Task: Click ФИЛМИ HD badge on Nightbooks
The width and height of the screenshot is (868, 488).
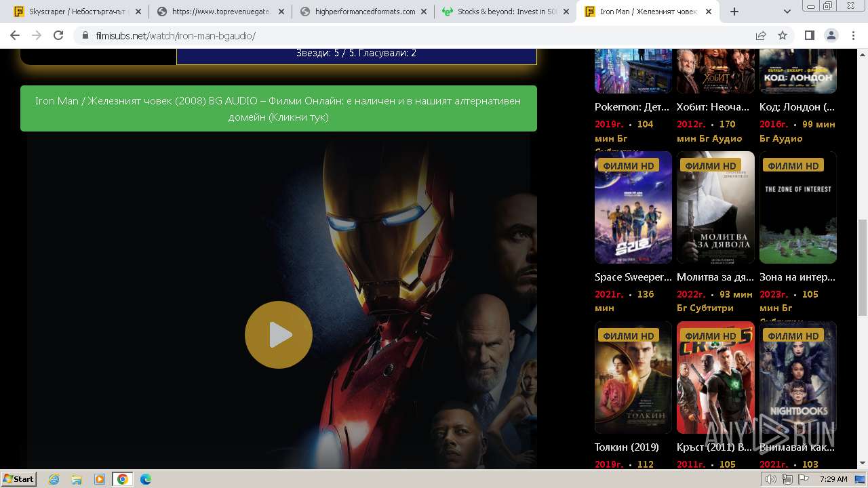Action: tap(793, 335)
